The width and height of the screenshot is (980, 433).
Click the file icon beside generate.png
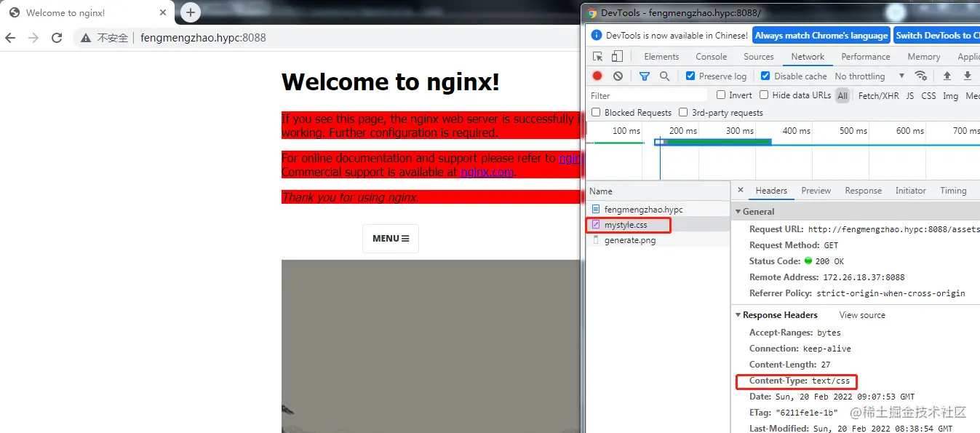tap(596, 240)
